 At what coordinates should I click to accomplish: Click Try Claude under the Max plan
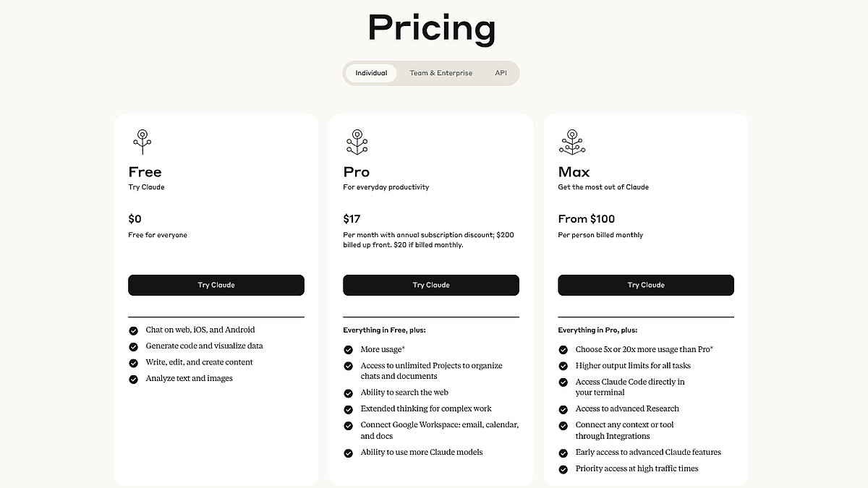click(x=646, y=285)
